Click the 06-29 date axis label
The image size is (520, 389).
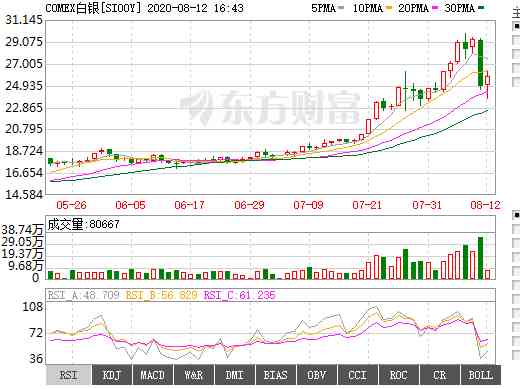(x=249, y=205)
